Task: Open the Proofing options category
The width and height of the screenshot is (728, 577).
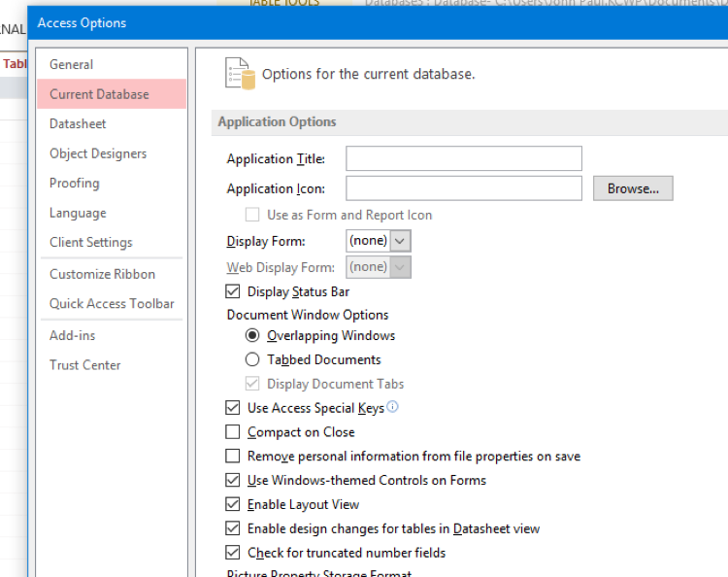Action: (112, 183)
